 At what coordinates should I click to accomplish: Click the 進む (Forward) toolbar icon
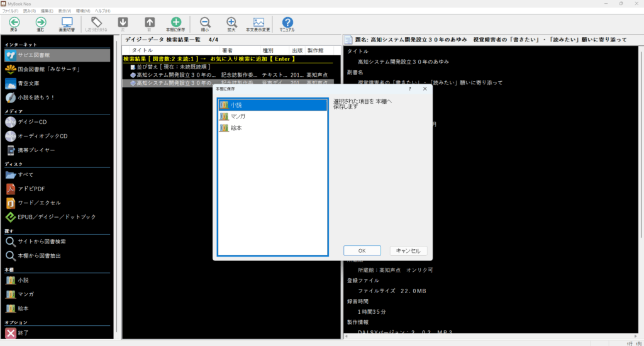pos(41,24)
